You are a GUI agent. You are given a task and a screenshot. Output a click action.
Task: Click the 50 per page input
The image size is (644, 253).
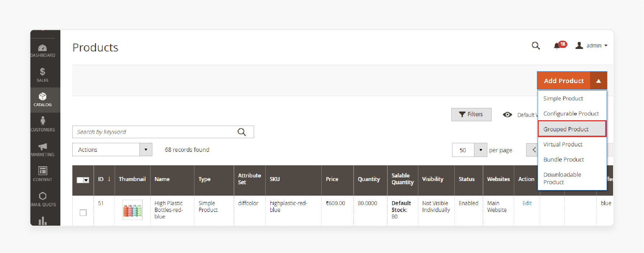point(463,150)
